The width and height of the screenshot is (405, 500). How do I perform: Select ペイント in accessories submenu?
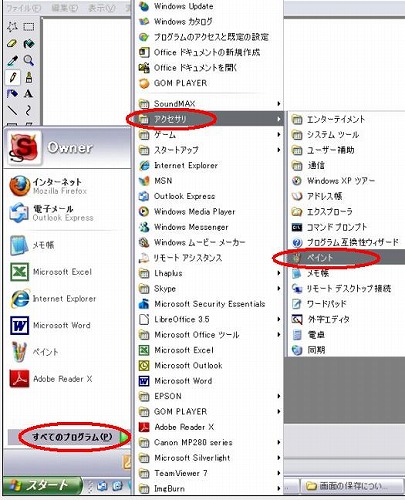[x=347, y=258]
